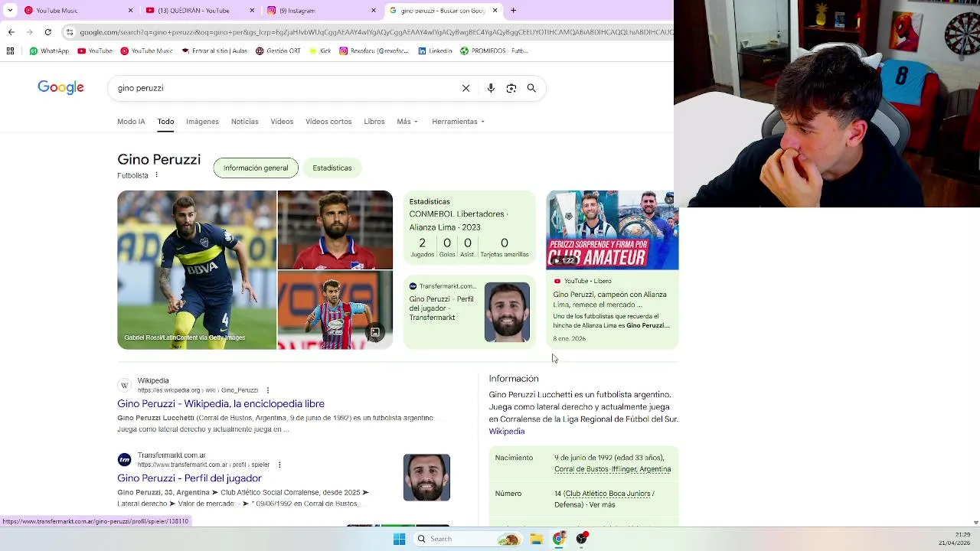Open the Kick bookmark
This screenshot has height=551, width=980.
click(x=320, y=51)
